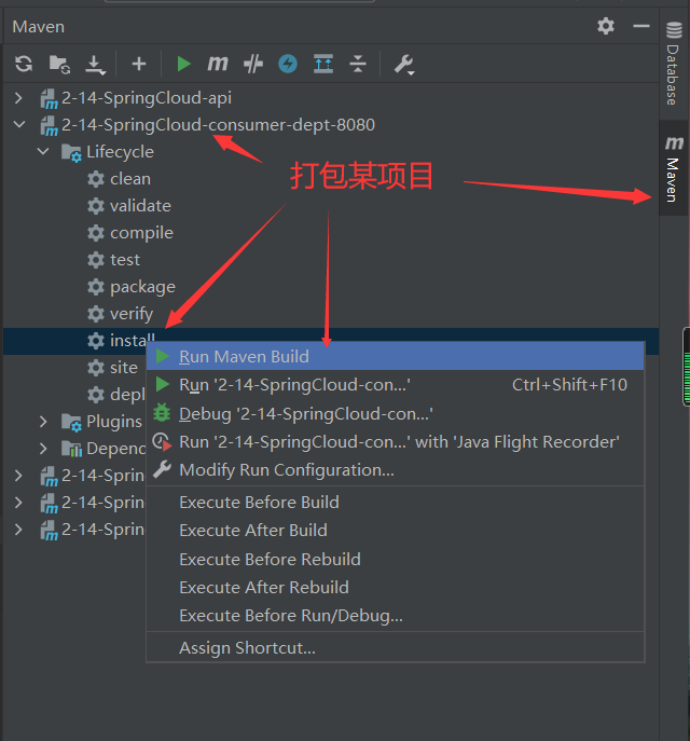Hide the Maven tool window
The image size is (690, 741).
click(x=641, y=26)
